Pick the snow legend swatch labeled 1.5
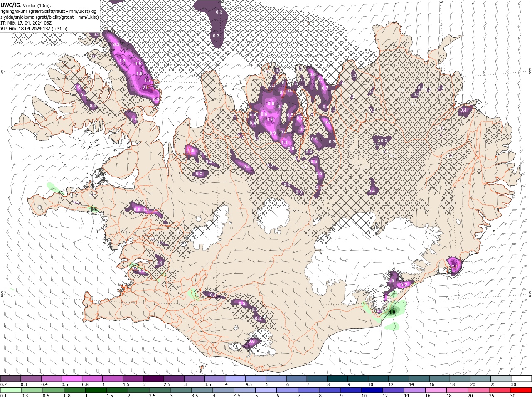The width and height of the screenshot is (532, 399). (x=133, y=378)
